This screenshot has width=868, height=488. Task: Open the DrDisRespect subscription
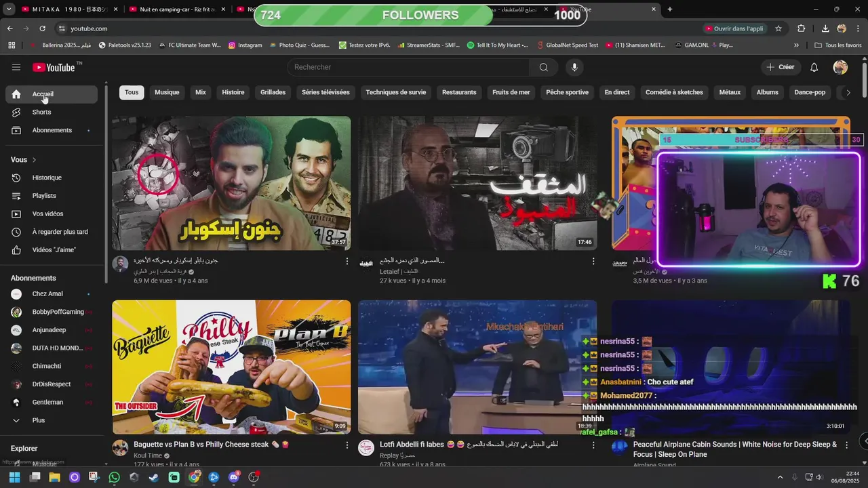click(x=52, y=384)
